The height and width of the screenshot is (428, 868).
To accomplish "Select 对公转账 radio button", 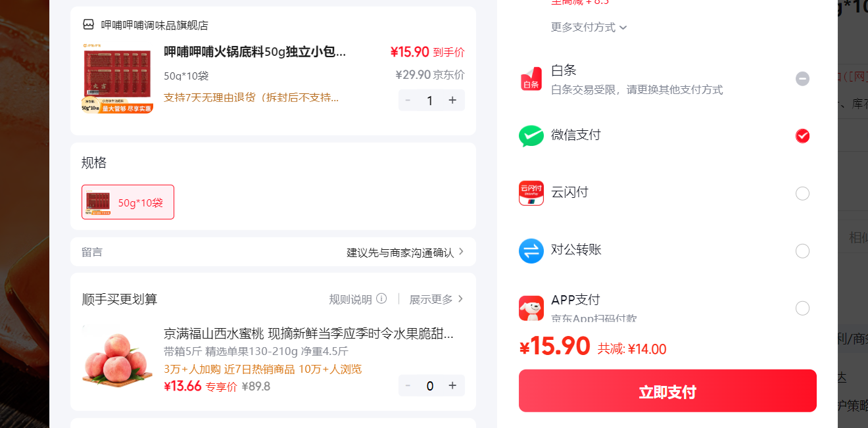I will tap(802, 251).
